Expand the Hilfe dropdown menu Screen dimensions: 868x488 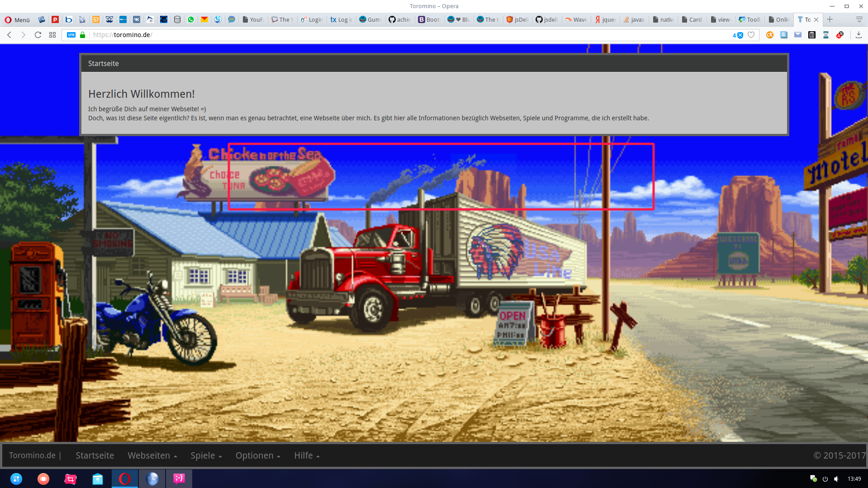coord(307,455)
